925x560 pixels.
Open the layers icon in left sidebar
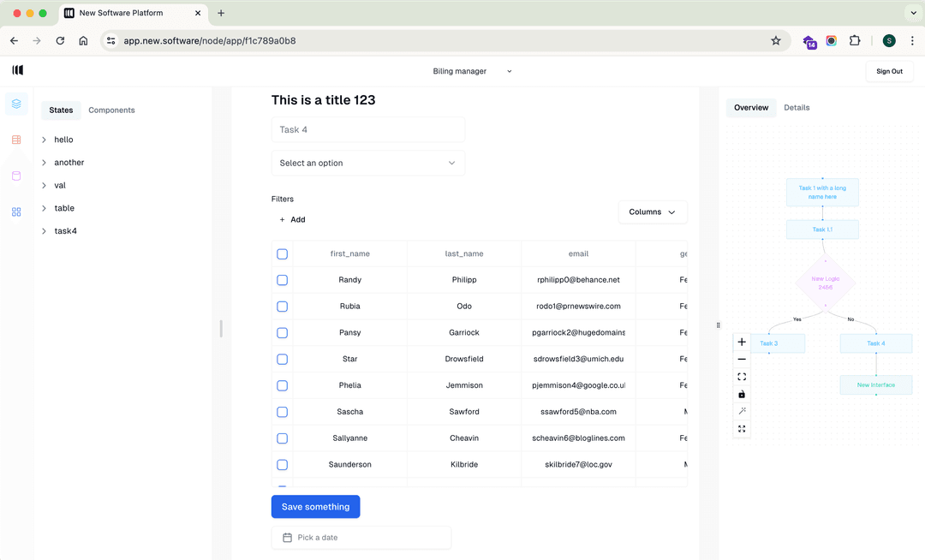(x=16, y=104)
